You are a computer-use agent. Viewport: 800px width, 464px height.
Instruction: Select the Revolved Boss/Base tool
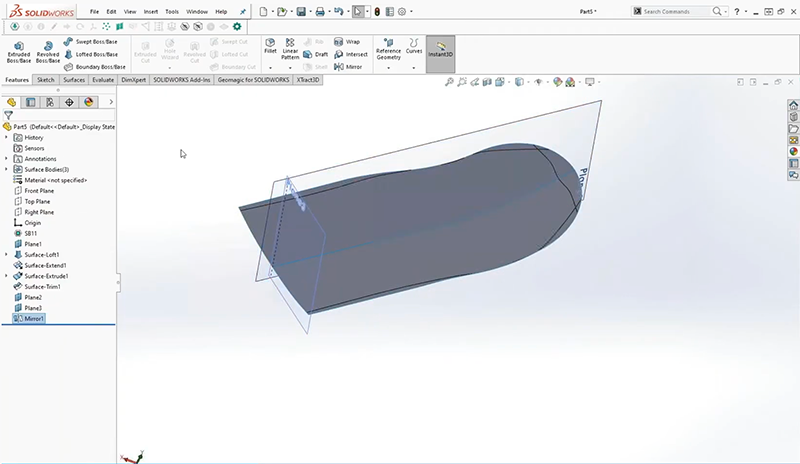(x=48, y=52)
